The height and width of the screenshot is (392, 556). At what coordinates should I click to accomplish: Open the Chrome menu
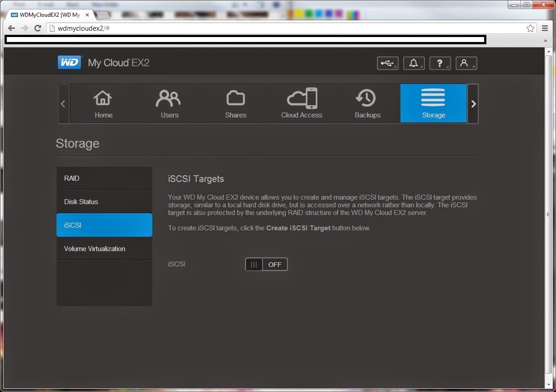(x=545, y=28)
